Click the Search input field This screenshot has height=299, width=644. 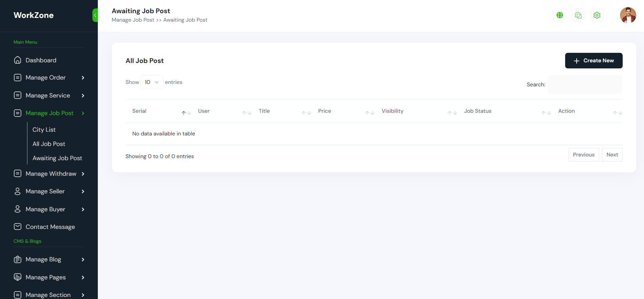point(585,85)
